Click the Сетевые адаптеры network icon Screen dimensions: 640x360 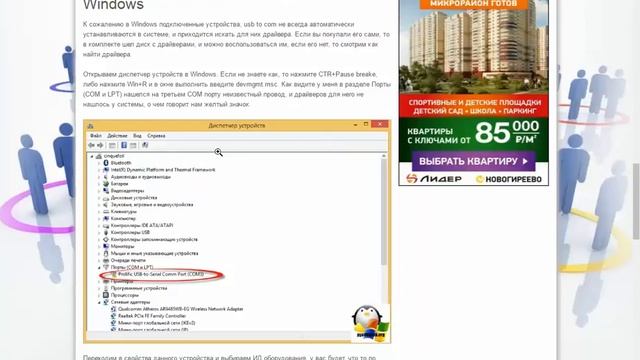(x=106, y=302)
